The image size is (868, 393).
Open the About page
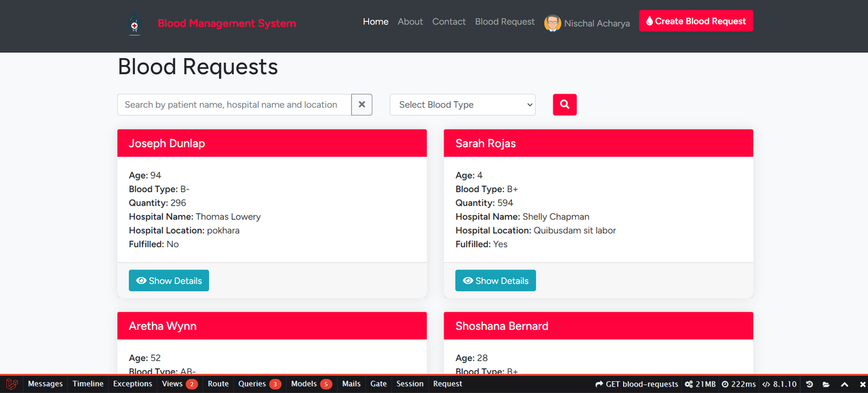tap(410, 22)
